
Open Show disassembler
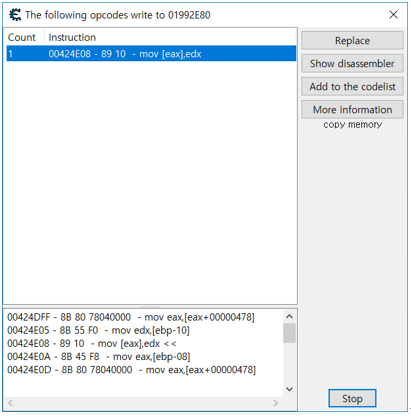pyautogui.click(x=352, y=64)
